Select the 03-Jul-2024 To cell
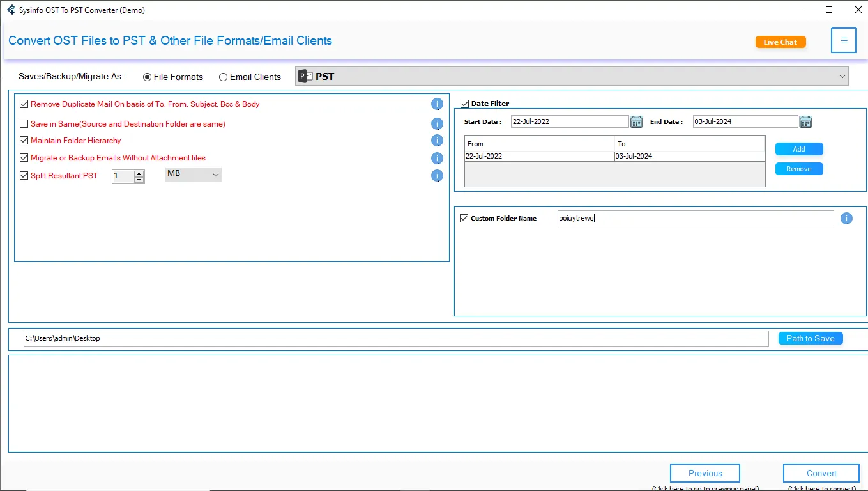 click(x=690, y=156)
